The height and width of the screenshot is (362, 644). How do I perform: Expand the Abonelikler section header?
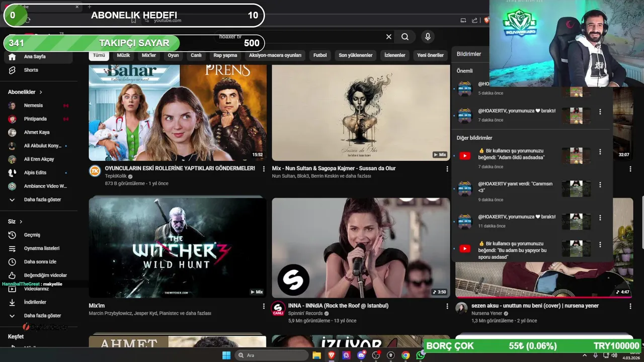point(25,92)
